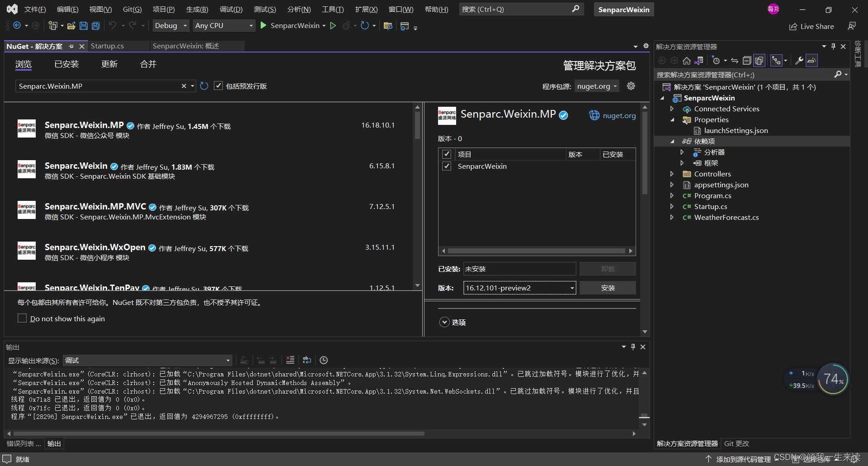Open the Debug configuration dropdown
The width and height of the screenshot is (868, 466).
click(x=171, y=26)
